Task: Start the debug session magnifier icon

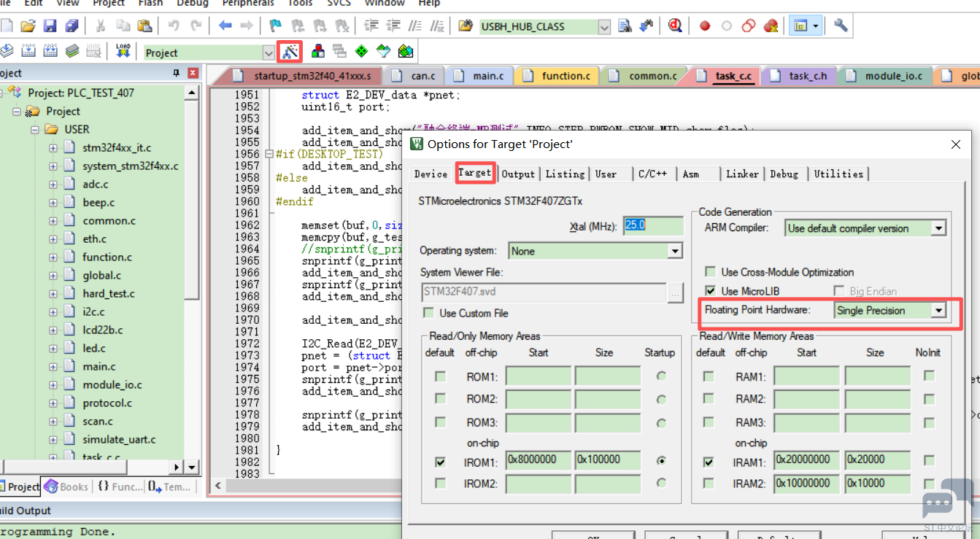Action: [675, 26]
